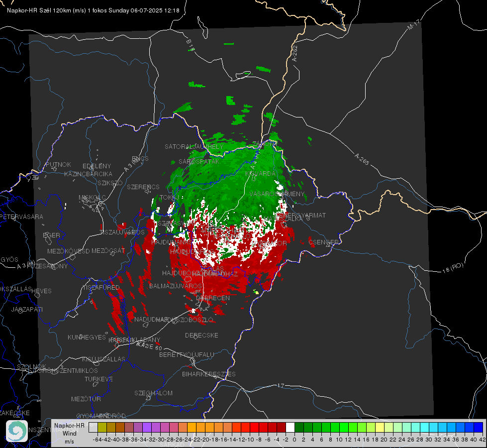Click the VÁSÁROSNAMÉNY city label
This screenshot has width=487, height=448.
click(x=277, y=194)
